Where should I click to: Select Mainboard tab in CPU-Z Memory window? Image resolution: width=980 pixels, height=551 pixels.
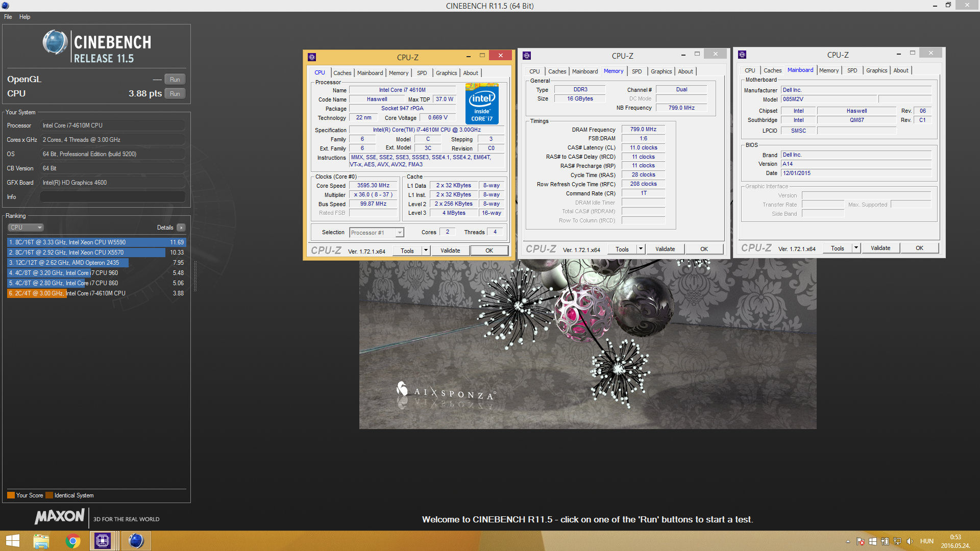[x=584, y=71]
